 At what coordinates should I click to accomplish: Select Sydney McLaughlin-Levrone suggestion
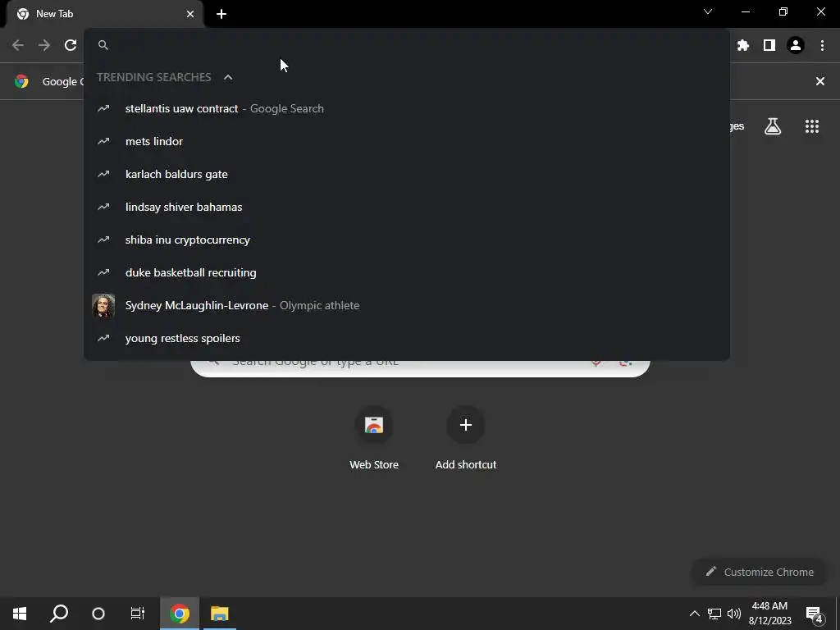pyautogui.click(x=407, y=305)
